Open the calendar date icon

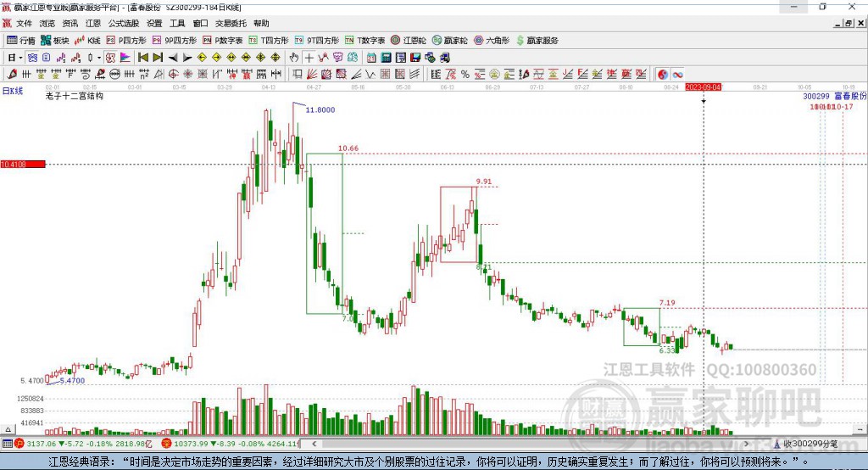click(x=371, y=58)
